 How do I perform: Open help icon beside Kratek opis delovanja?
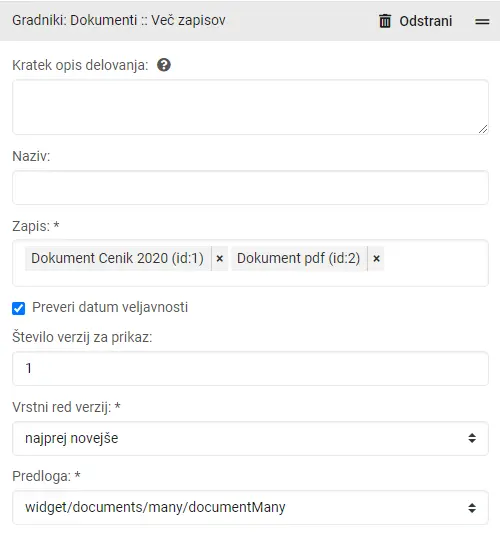164,65
